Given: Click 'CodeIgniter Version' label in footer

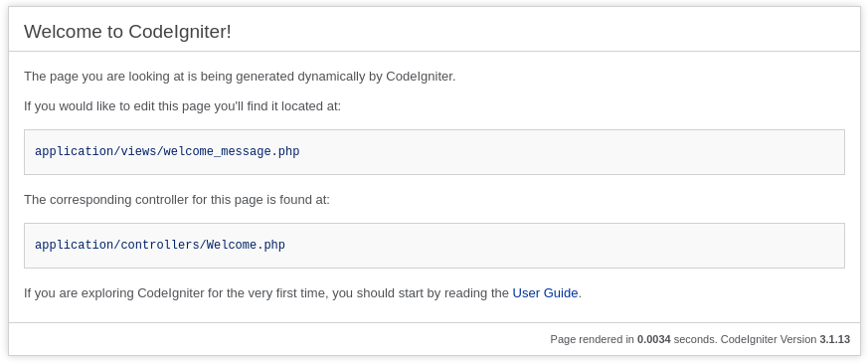Looking at the screenshot, I should (769, 339).
